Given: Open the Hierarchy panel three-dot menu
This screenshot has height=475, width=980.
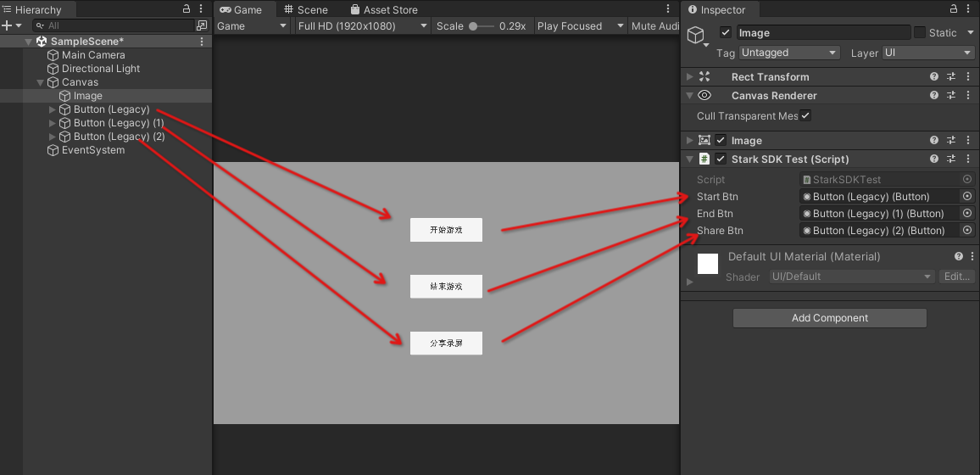Looking at the screenshot, I should pyautogui.click(x=201, y=8).
